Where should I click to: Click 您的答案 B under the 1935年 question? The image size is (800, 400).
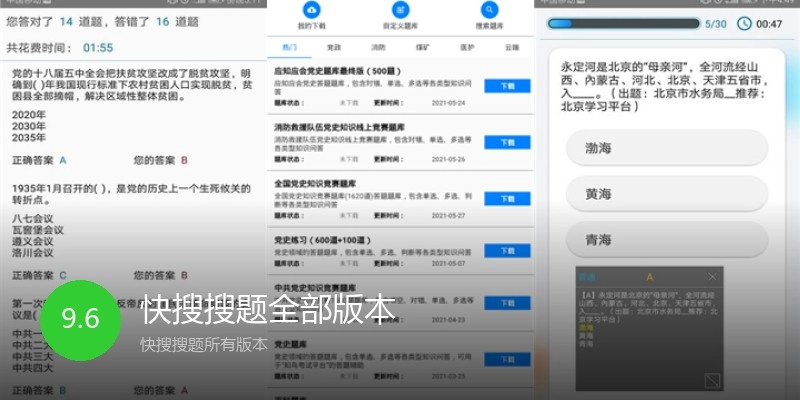tap(161, 276)
